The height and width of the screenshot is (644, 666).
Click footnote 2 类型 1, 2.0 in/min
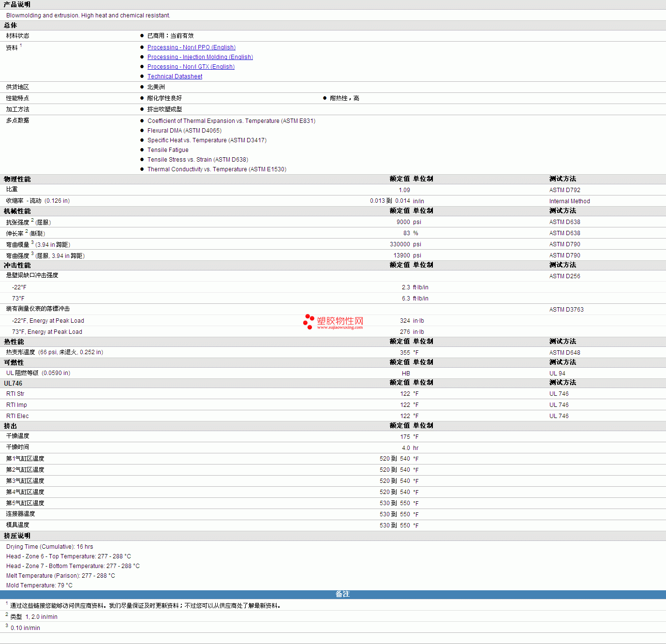click(34, 617)
